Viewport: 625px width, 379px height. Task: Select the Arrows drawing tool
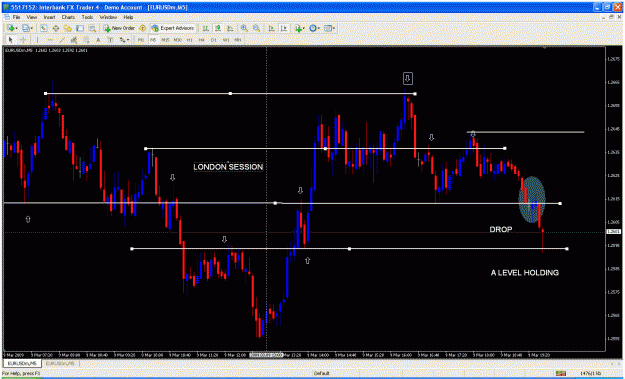(122, 40)
